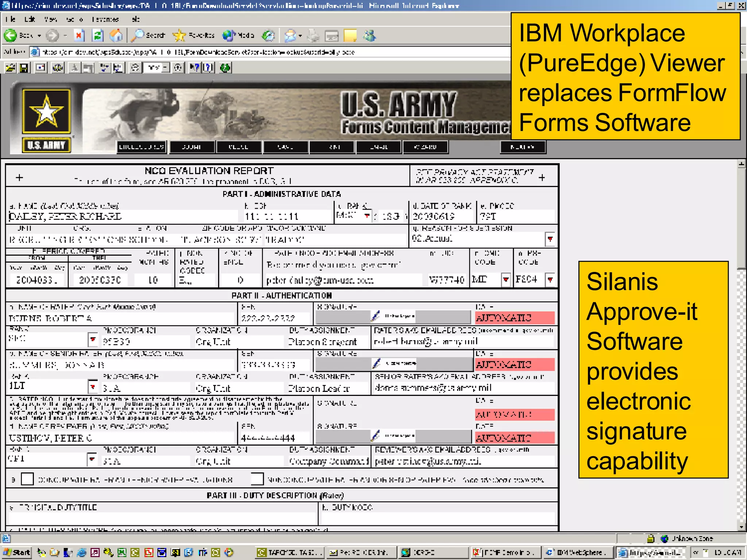Click the Date of Rank field
The width and height of the screenshot is (747, 560).
click(442, 216)
